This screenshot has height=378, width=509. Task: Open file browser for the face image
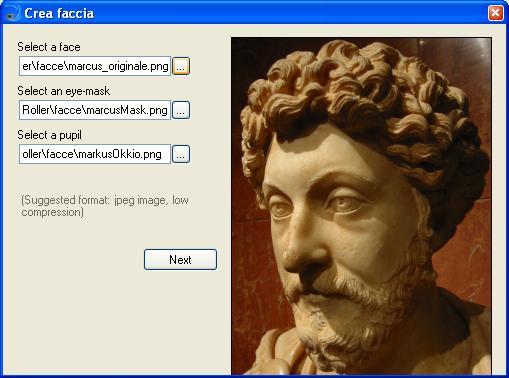pos(181,66)
